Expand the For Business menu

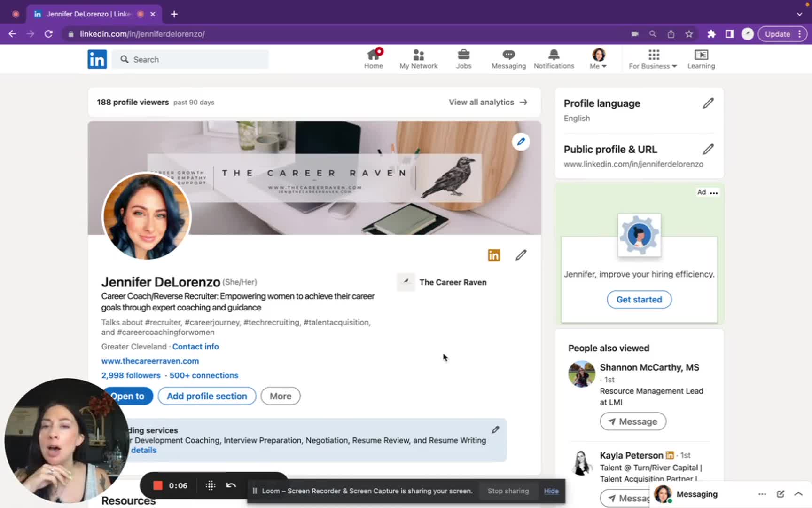tap(653, 59)
